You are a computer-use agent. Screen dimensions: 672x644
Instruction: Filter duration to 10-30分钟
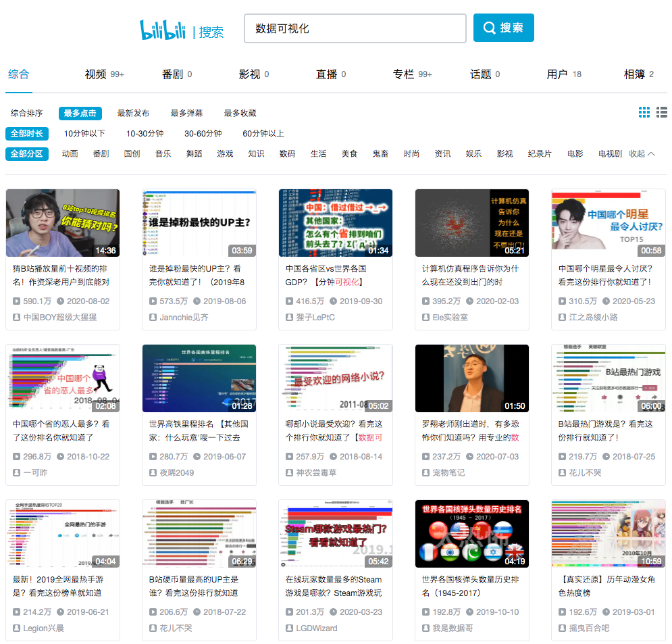145,133
